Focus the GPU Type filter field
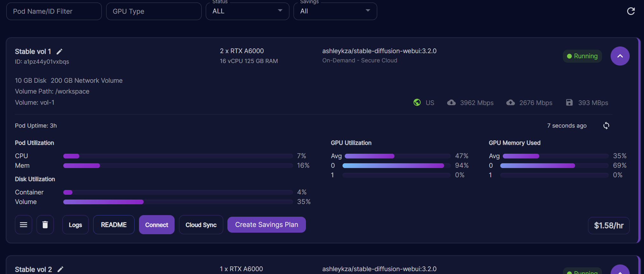 pyautogui.click(x=154, y=11)
